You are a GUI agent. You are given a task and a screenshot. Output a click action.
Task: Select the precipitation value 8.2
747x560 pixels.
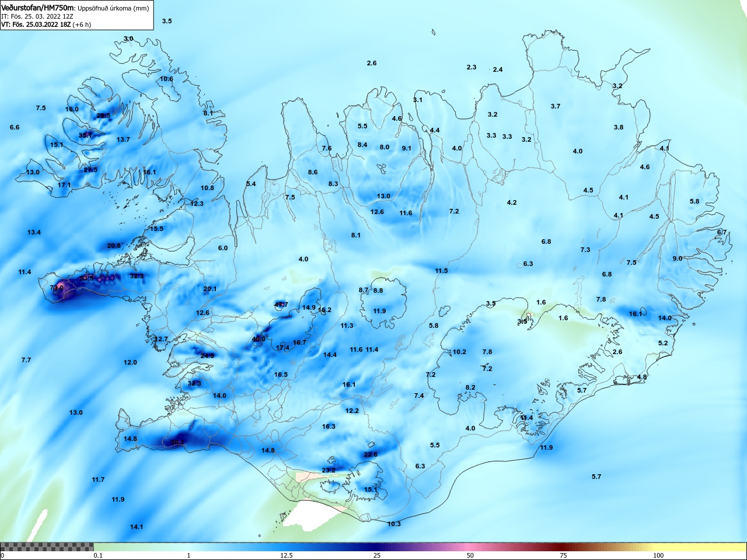click(x=470, y=388)
